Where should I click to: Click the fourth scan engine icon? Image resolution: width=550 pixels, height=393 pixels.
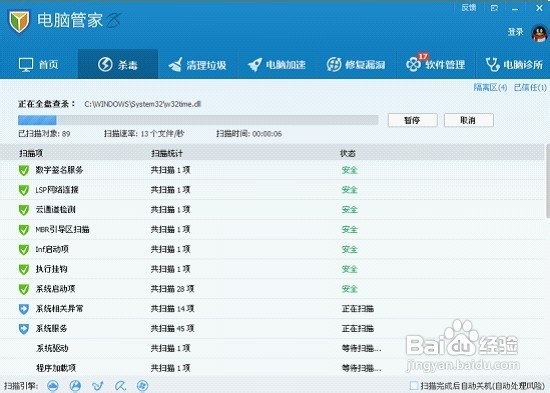click(120, 386)
